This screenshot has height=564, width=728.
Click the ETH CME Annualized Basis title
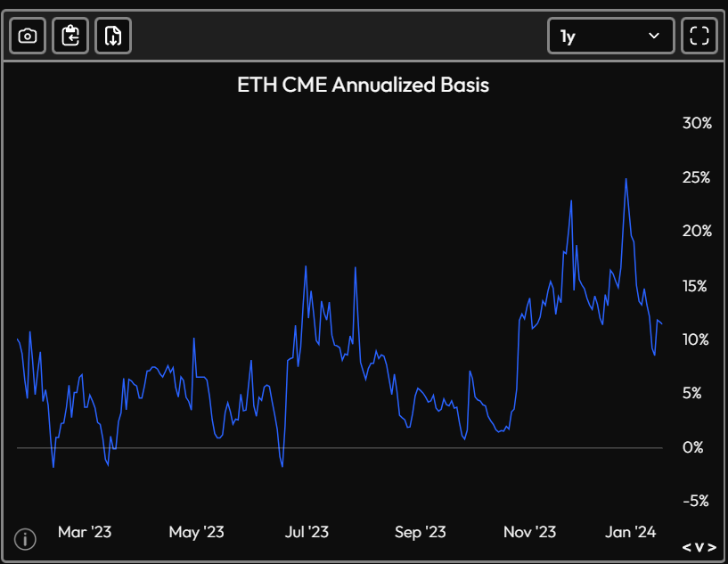pyautogui.click(x=363, y=85)
